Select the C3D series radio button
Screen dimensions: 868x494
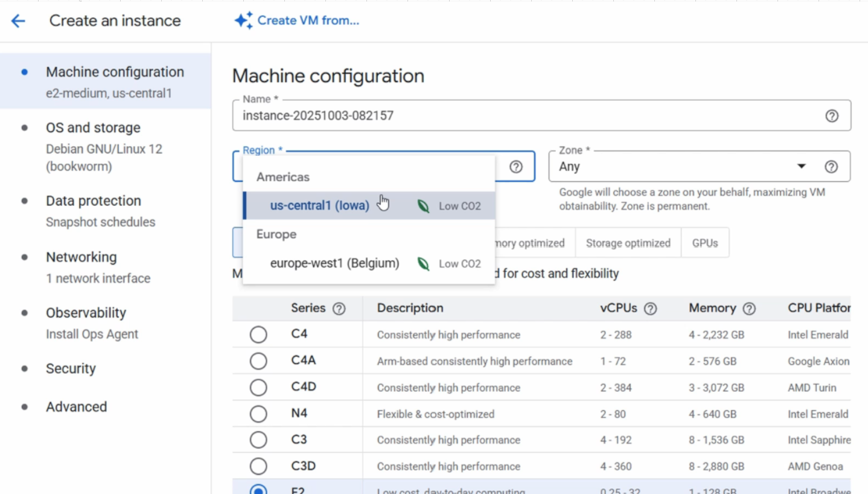[x=258, y=466]
